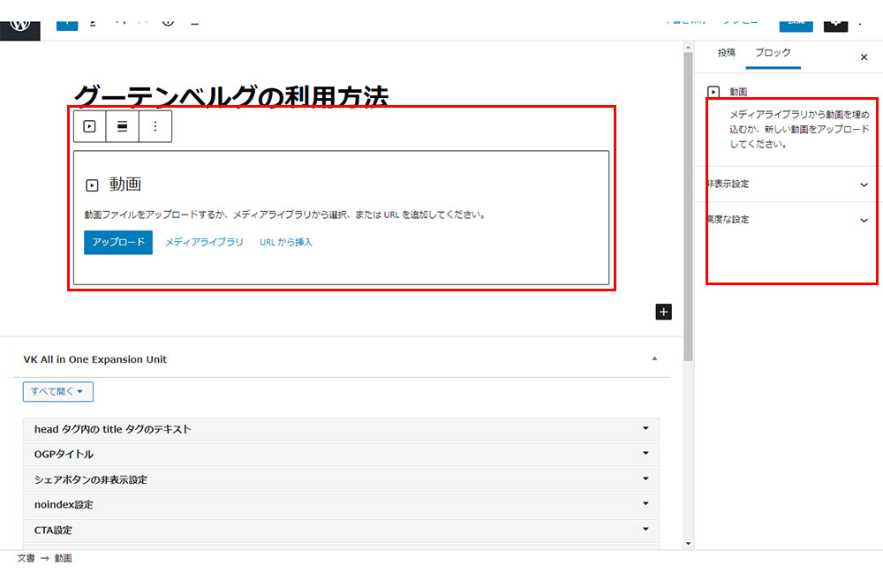Open the メディアライブラリ link
This screenshot has height=588, width=883.
click(204, 242)
